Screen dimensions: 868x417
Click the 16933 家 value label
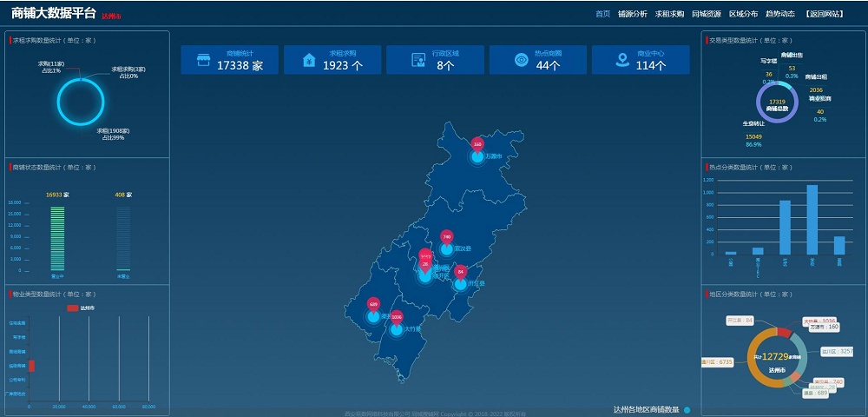[x=57, y=195]
